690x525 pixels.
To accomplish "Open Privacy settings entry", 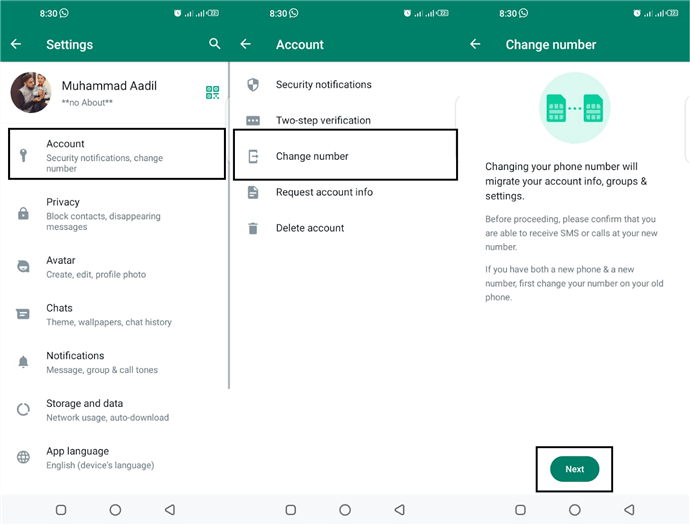I will pos(114,214).
